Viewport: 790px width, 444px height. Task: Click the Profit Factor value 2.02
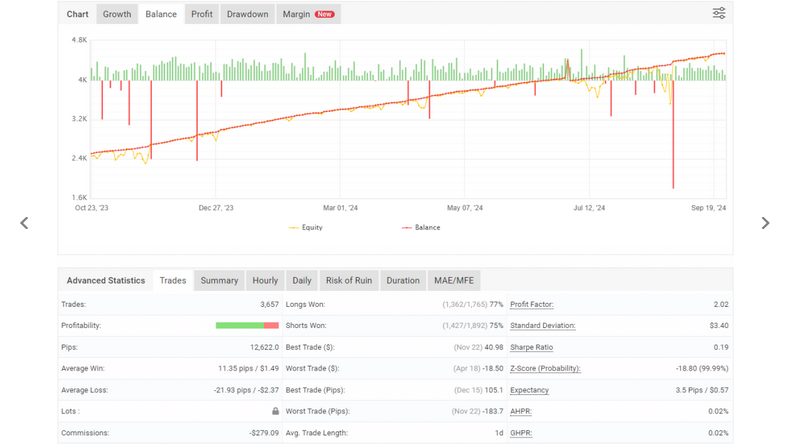[x=721, y=304]
